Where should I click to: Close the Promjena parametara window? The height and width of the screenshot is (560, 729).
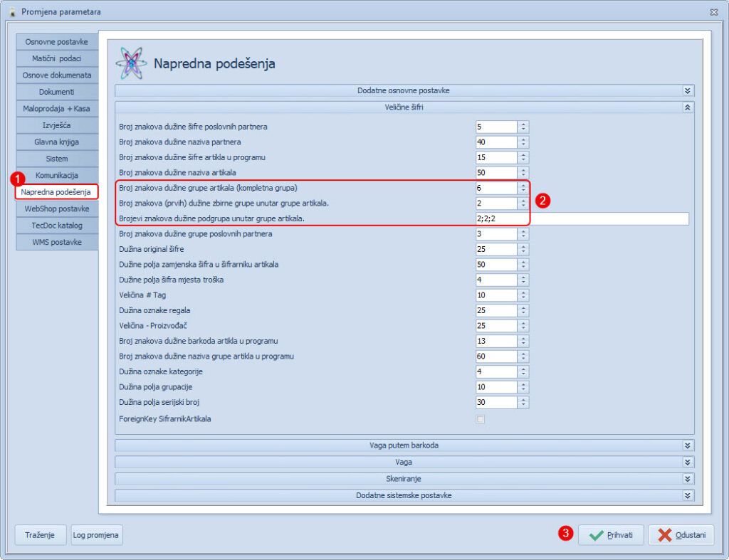(713, 12)
